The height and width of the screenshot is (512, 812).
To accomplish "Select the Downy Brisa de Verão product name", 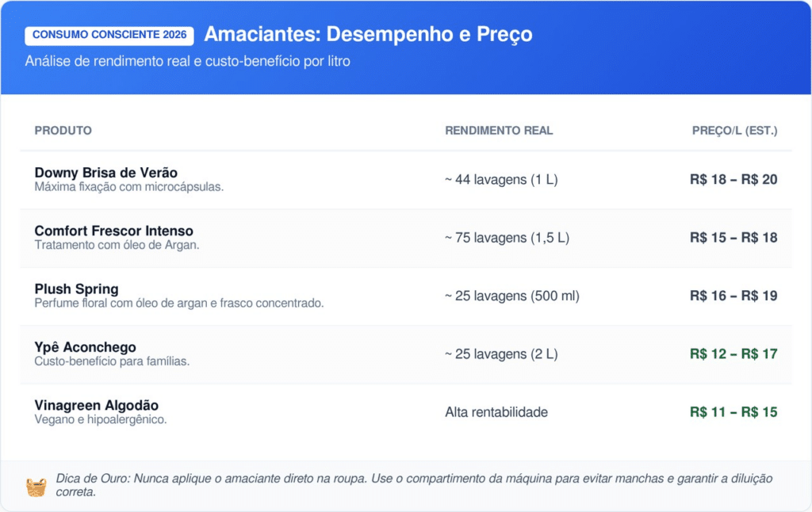I will [x=106, y=173].
